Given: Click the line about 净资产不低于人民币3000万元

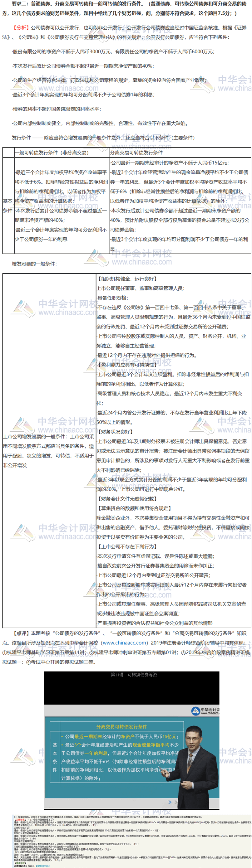Looking at the screenshot, I should (113, 51).
